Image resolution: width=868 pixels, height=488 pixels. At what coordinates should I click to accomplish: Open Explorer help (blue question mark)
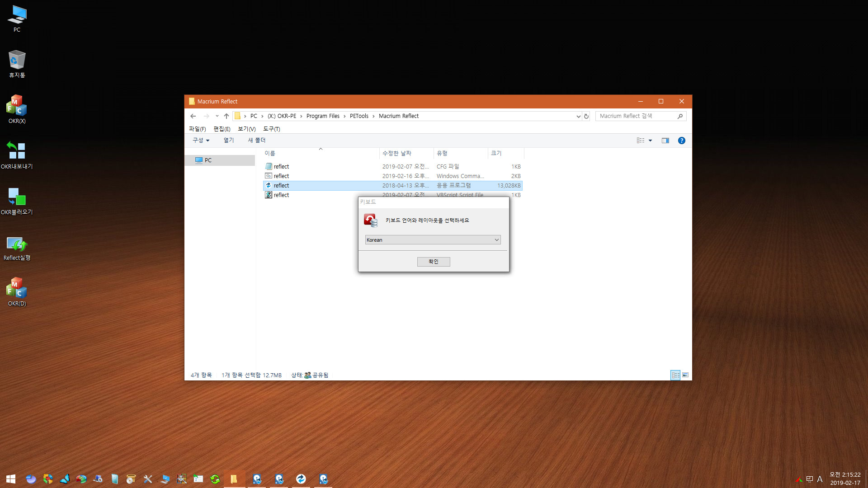[x=682, y=141]
